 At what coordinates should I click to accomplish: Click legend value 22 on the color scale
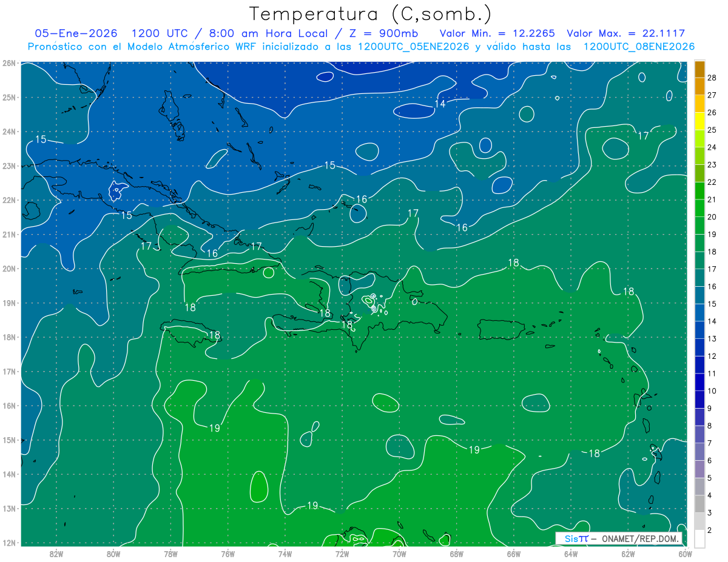coord(712,182)
